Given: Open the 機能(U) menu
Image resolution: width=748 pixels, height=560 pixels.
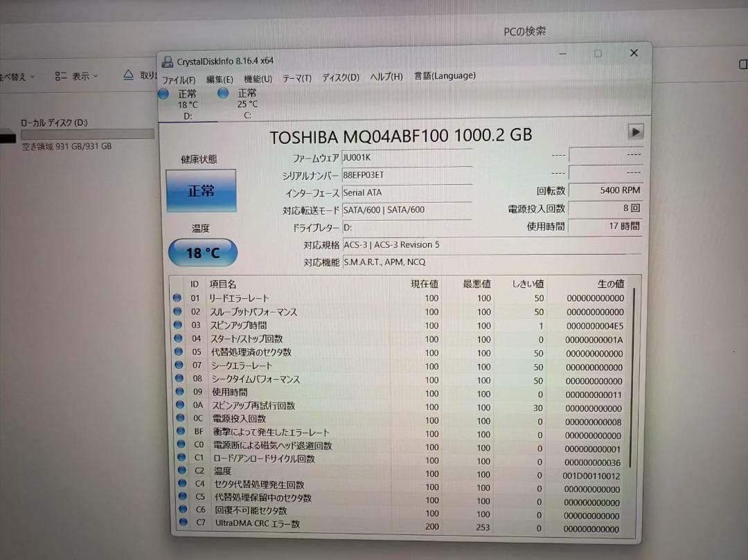Looking at the screenshot, I should [x=258, y=78].
